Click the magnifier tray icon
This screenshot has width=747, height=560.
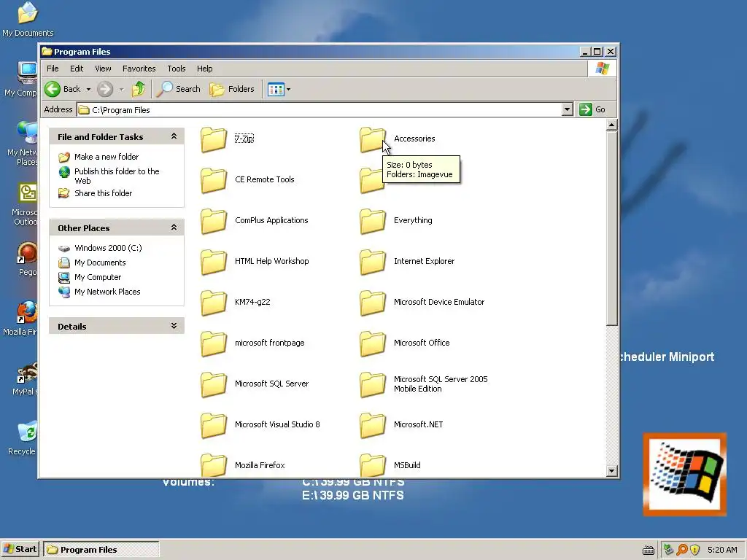coord(682,550)
